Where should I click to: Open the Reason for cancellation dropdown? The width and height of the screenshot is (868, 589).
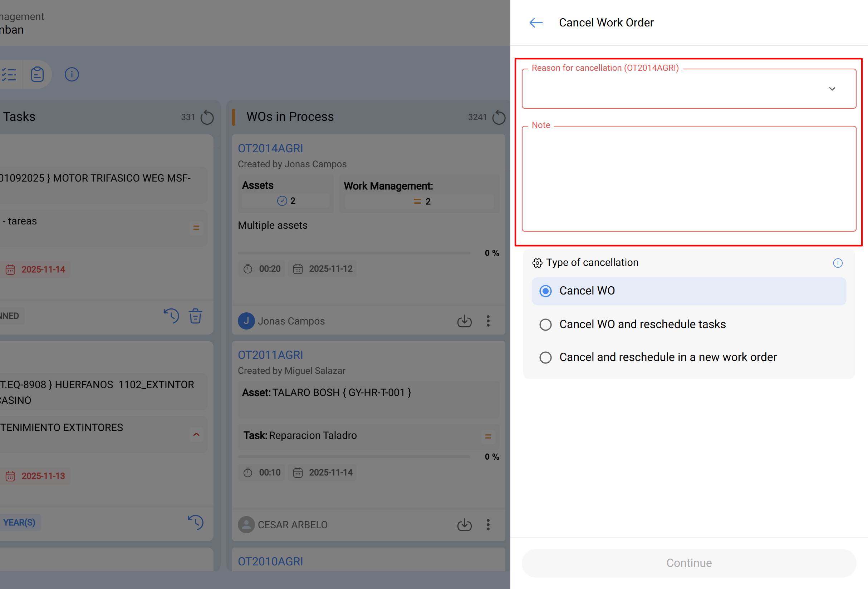(x=688, y=89)
